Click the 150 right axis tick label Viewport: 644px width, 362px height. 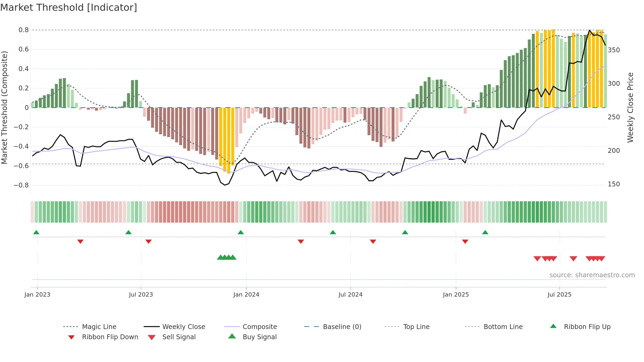[614, 184]
